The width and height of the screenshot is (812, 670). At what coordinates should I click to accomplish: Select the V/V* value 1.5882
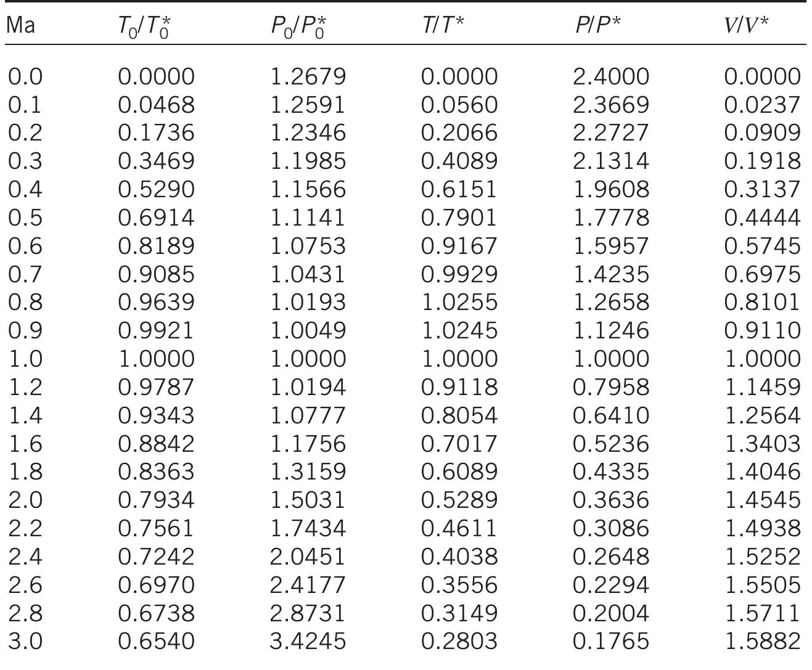click(762, 641)
